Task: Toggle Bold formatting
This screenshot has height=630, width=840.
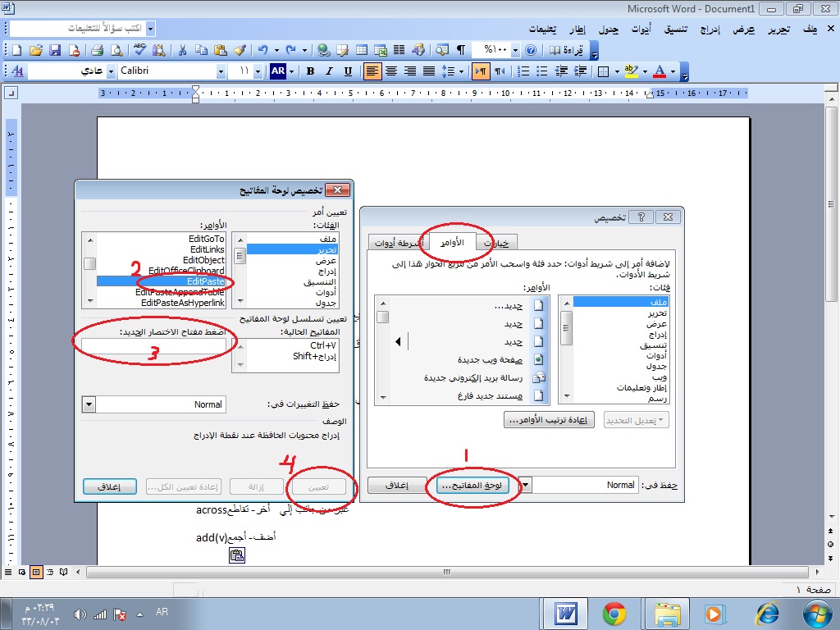Action: 310,71
